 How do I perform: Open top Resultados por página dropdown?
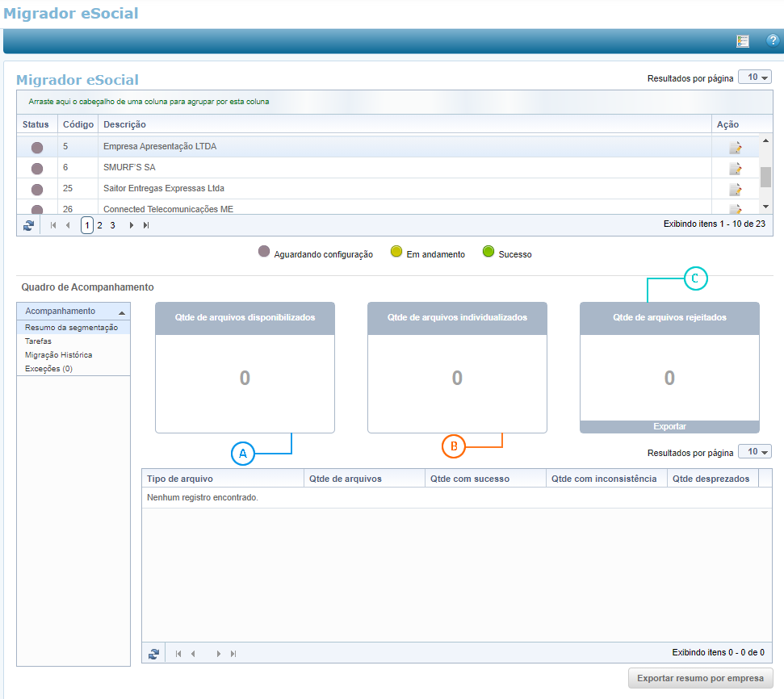click(x=755, y=77)
